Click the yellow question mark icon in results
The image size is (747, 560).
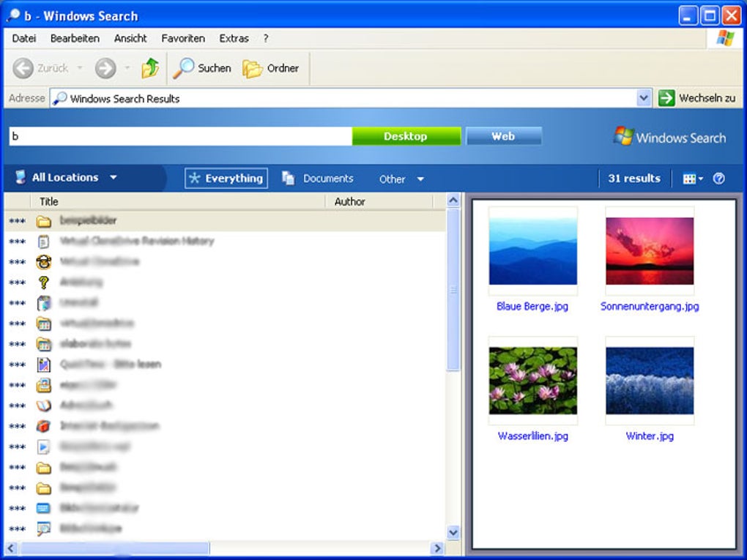43,283
